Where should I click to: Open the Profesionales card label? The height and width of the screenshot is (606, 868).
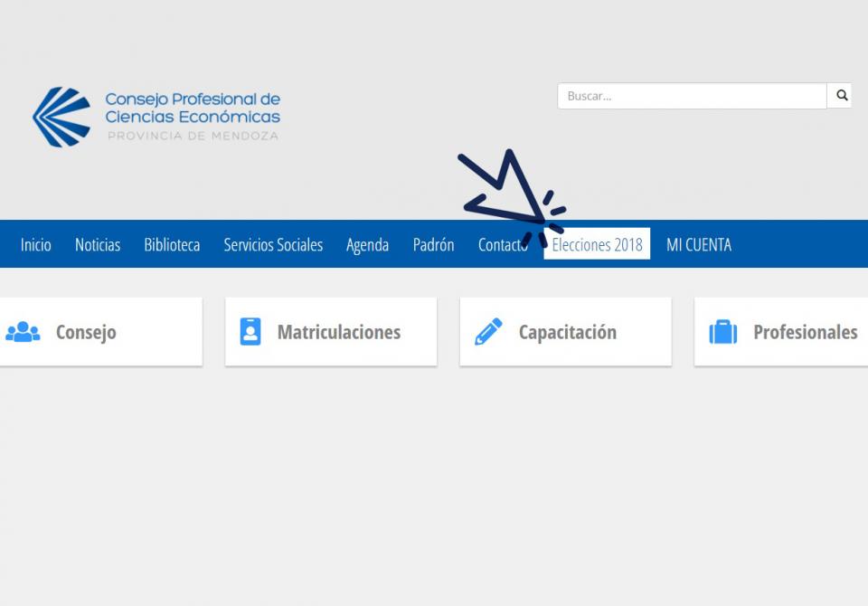[x=806, y=332]
